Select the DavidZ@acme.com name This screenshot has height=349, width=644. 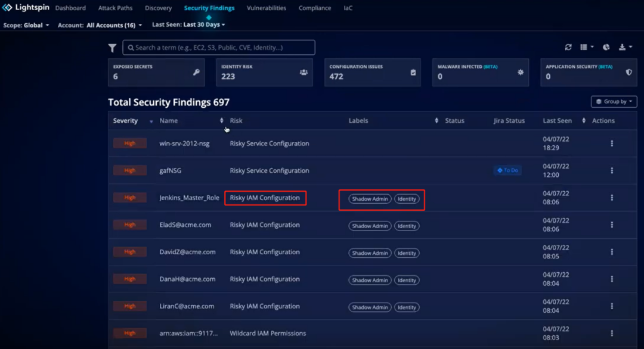[187, 252]
